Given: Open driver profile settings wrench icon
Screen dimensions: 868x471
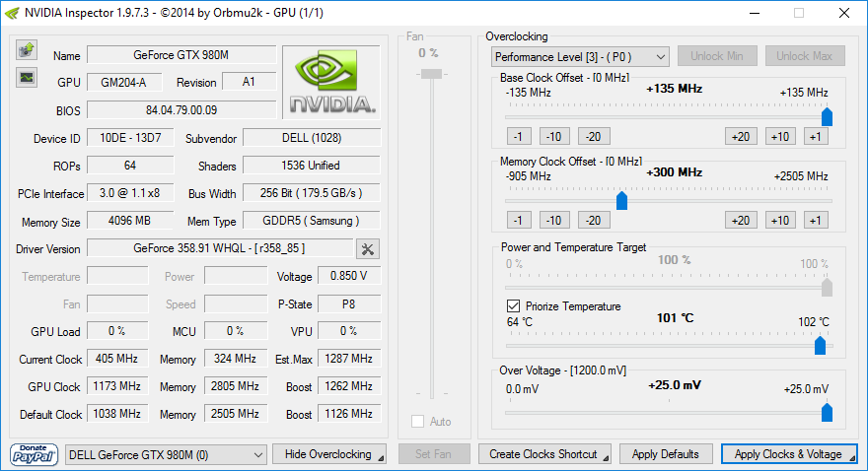Looking at the screenshot, I should 368,248.
